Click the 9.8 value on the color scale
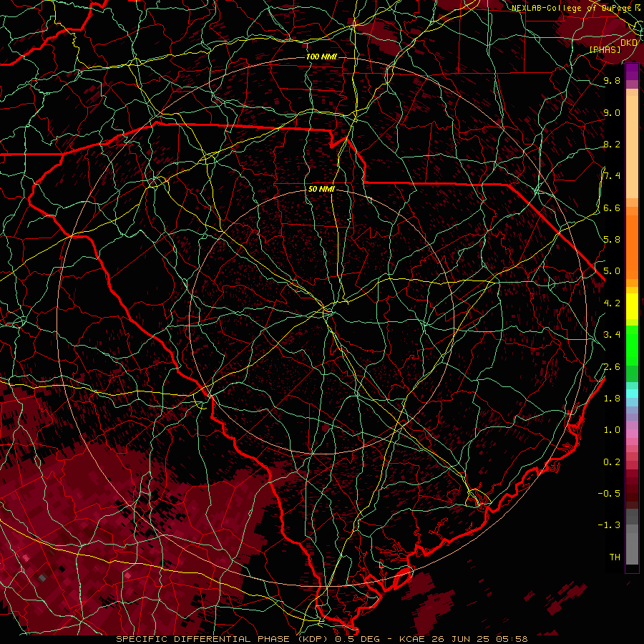This screenshot has height=644, width=644. 612,80
